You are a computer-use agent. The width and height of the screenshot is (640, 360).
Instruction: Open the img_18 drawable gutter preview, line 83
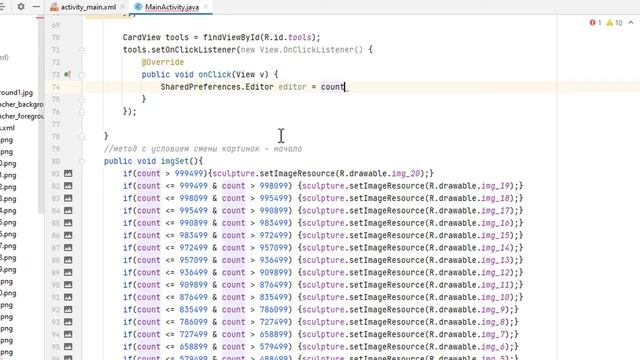68,198
